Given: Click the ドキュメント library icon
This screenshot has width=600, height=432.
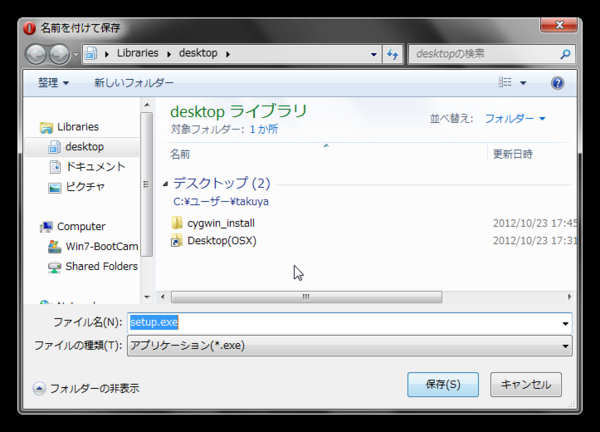Looking at the screenshot, I should click(55, 167).
